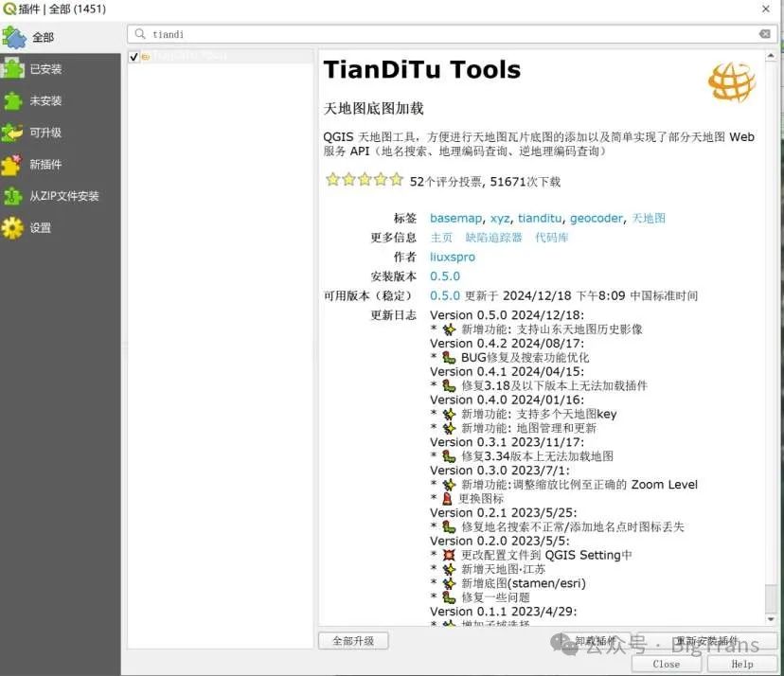Open the 主页 (homepage) link

tap(441, 238)
